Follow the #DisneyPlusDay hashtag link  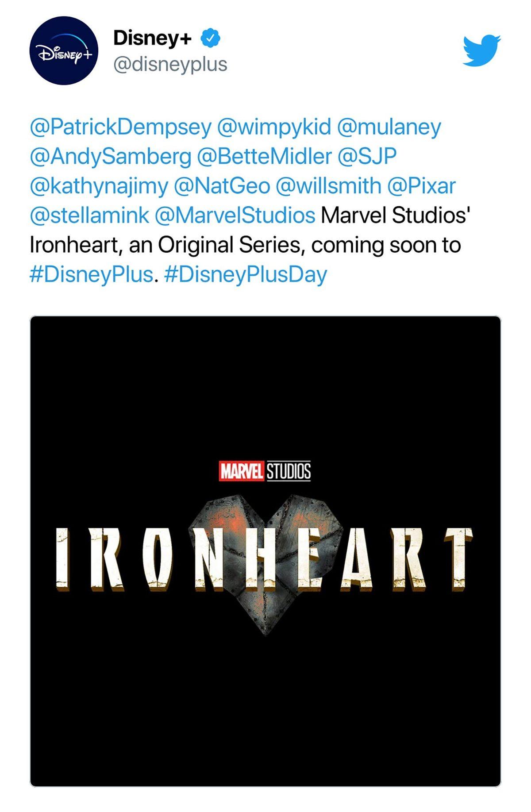coord(245,274)
